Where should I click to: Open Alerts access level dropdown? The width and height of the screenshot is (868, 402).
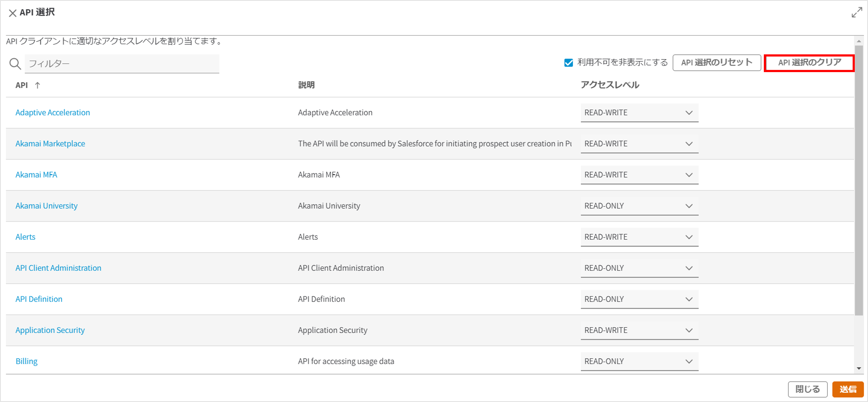click(639, 237)
